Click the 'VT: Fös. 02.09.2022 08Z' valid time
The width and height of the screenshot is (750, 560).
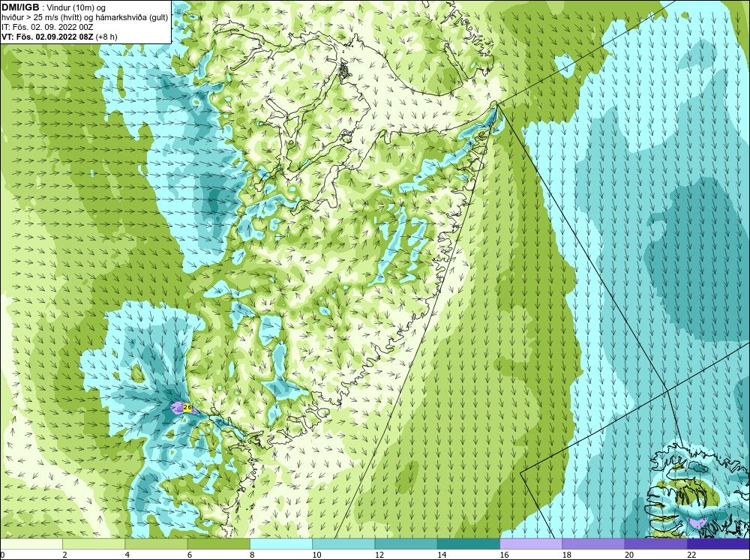(x=48, y=36)
